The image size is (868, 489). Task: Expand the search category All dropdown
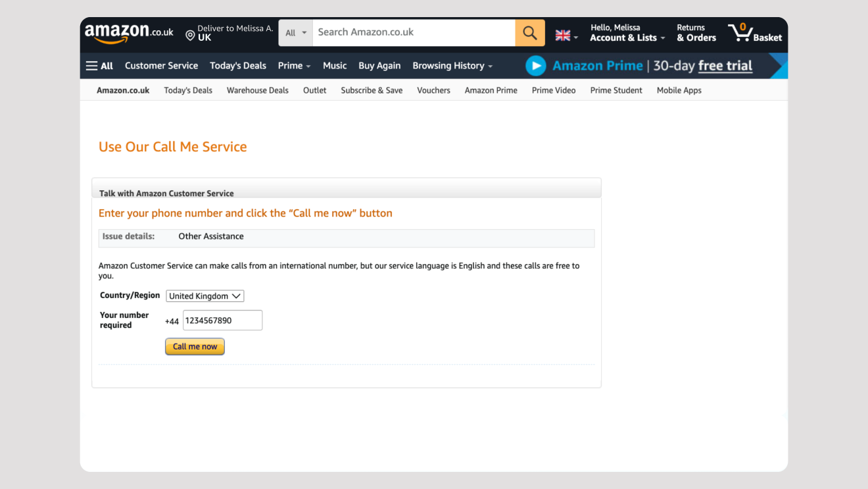(x=296, y=33)
